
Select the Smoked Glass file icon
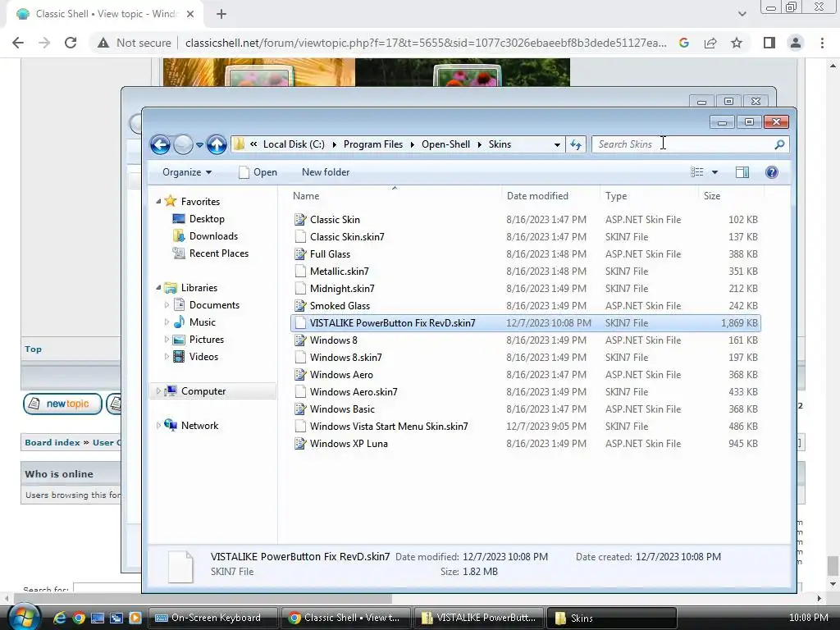[x=300, y=305]
